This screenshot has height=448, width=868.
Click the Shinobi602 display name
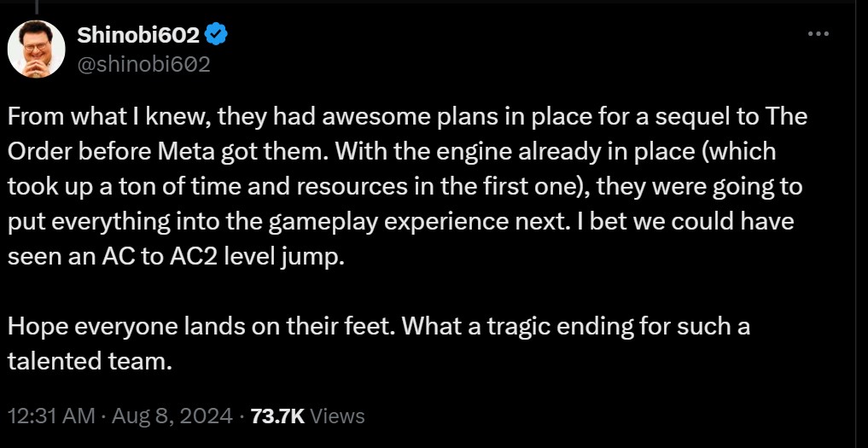[138, 35]
